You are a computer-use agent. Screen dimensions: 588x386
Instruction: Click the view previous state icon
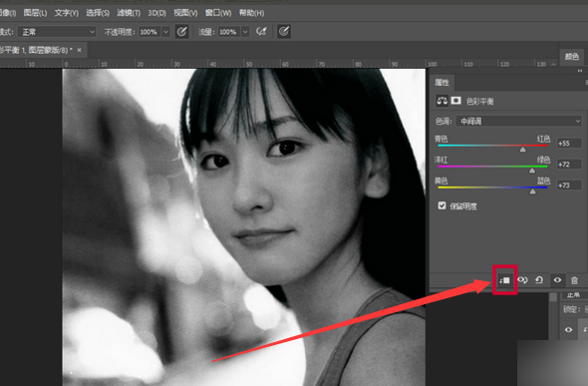[x=522, y=280]
